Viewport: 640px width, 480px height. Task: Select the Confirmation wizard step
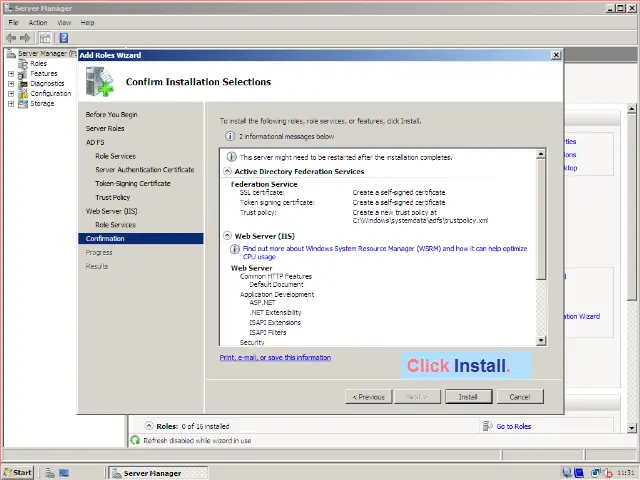click(x=141, y=238)
